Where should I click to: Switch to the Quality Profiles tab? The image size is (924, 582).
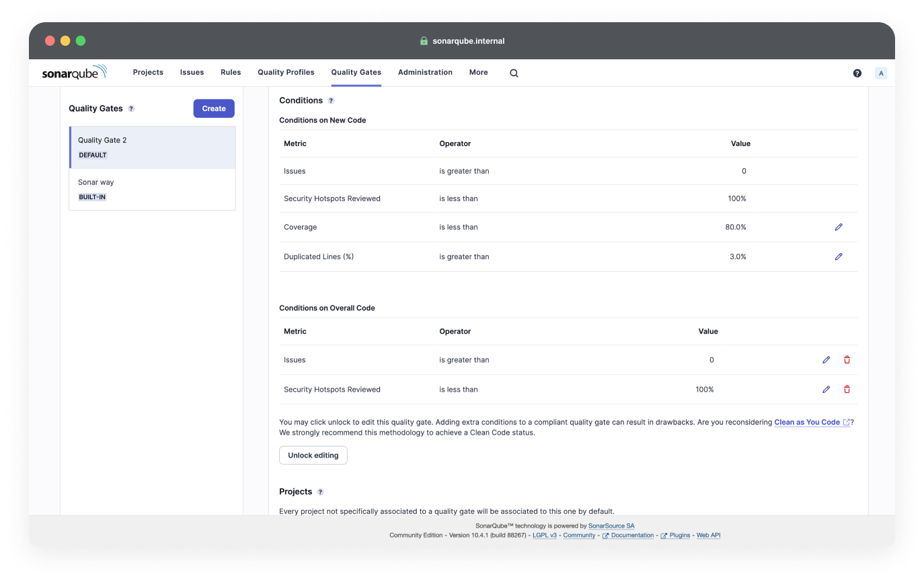286,72
